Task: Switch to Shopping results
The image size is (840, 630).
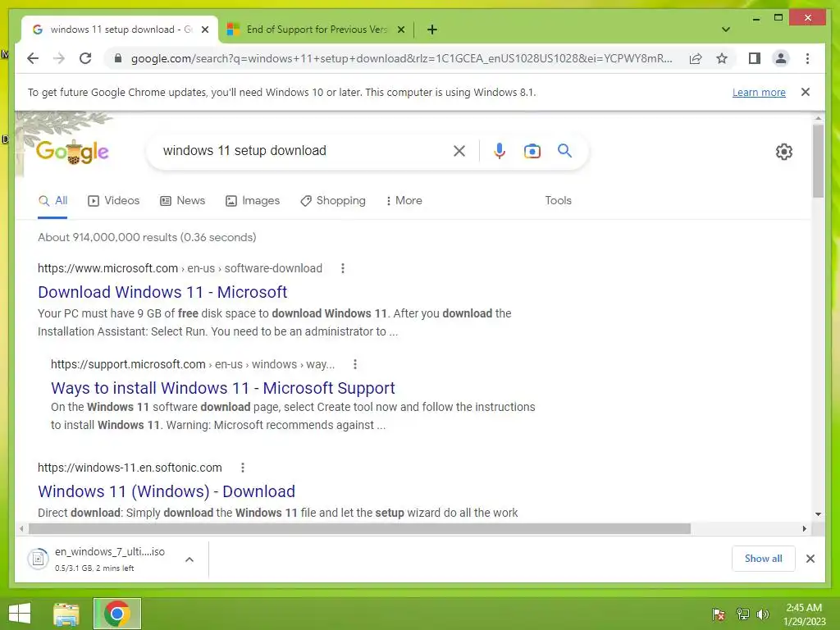Action: point(333,201)
